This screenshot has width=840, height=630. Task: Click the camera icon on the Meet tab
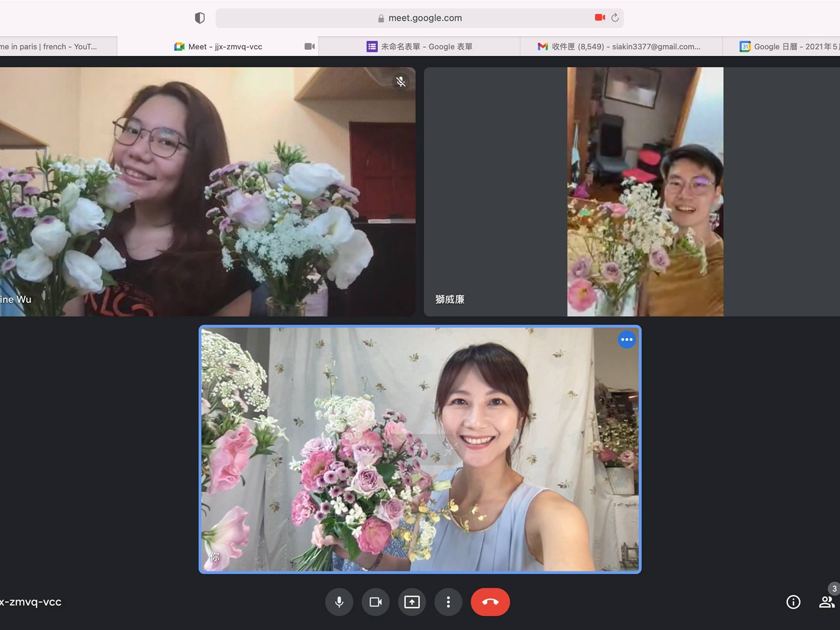click(310, 46)
